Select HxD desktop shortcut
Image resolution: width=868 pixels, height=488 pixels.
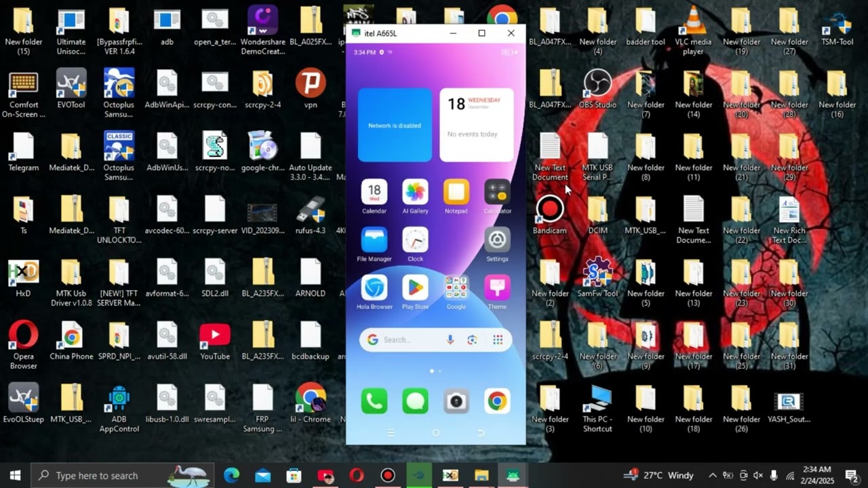tap(23, 279)
